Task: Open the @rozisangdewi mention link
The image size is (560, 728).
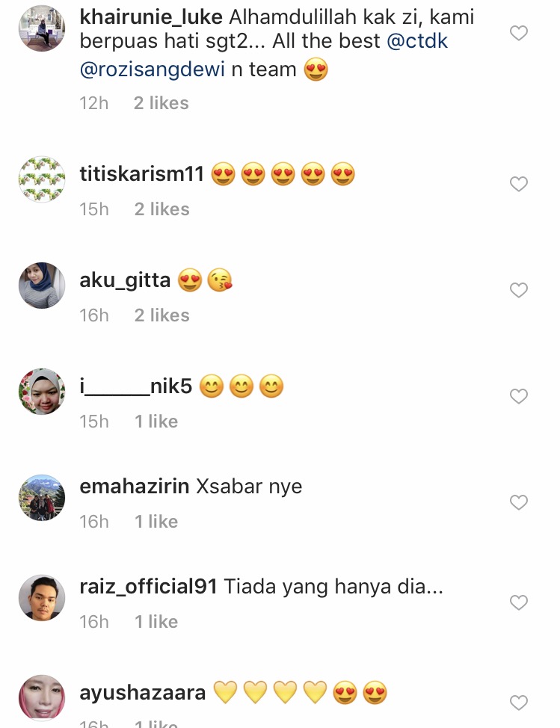Action: click(153, 70)
